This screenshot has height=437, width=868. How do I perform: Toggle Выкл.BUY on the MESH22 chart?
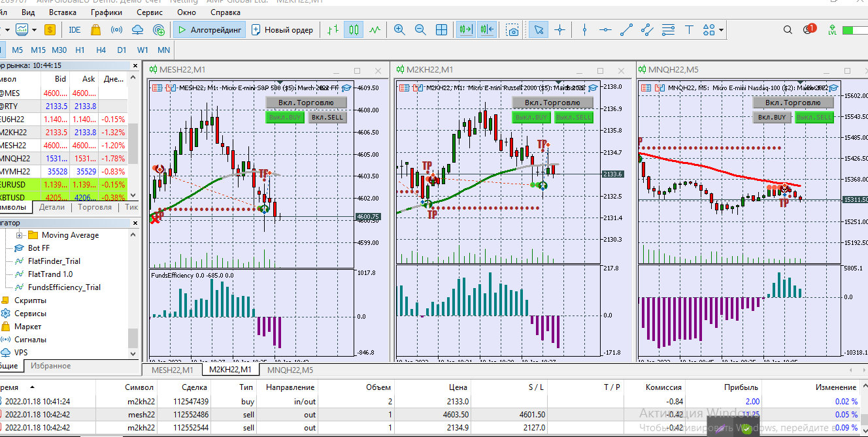[x=285, y=118]
